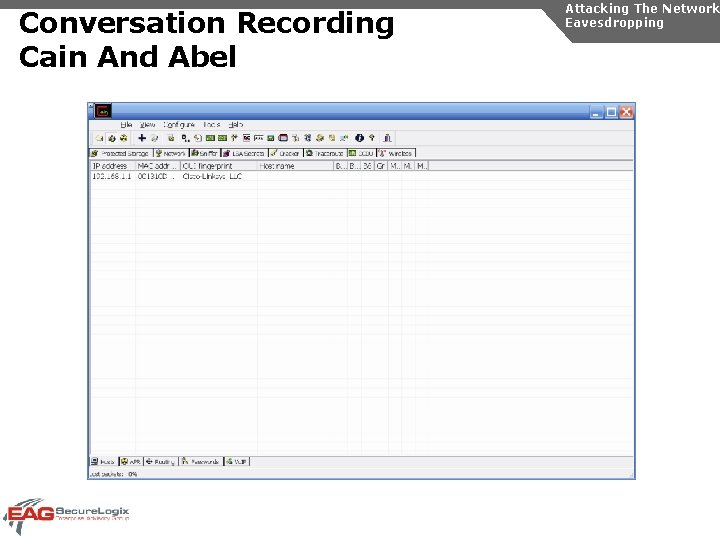Sort by the Host name column header
Viewport: 720px width, 540px height.
coord(295,166)
